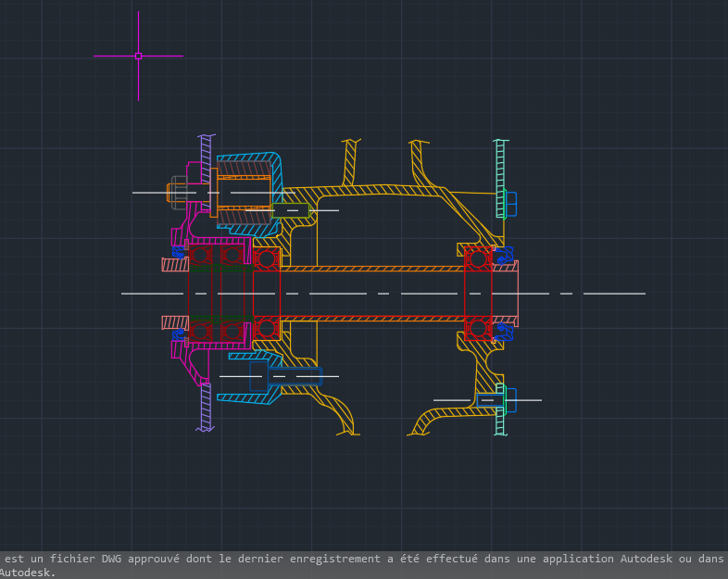Select the red ball bearing at lower right

coord(478,328)
